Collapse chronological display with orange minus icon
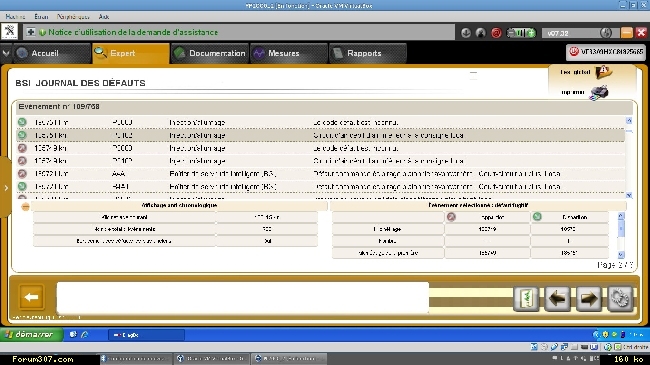Viewport: 650px width, 365px height. pos(25,206)
